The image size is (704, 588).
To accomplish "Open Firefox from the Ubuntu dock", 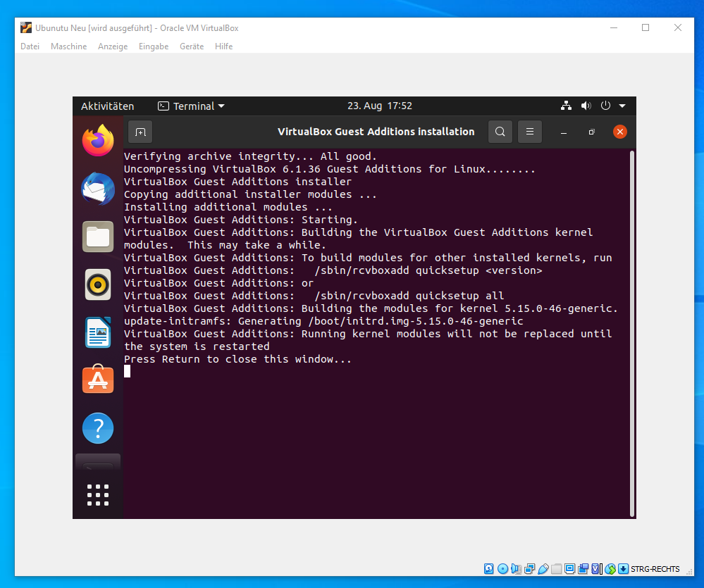I will 98,141.
